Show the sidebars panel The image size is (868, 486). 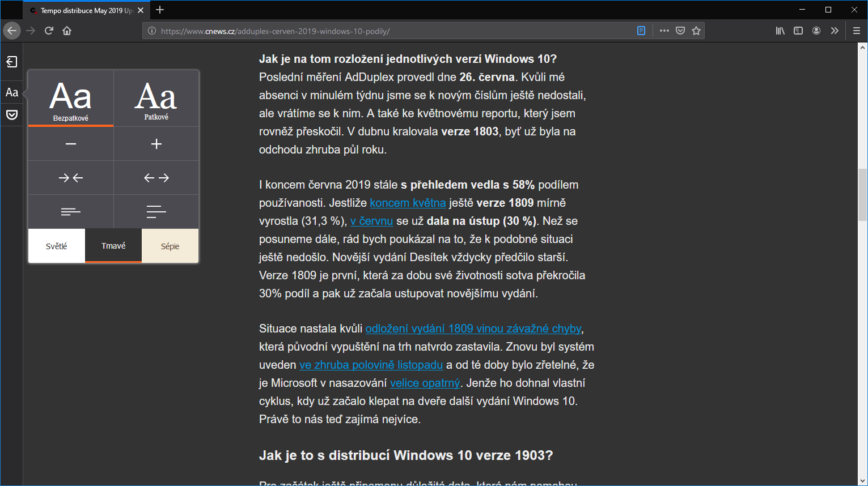coord(798,31)
